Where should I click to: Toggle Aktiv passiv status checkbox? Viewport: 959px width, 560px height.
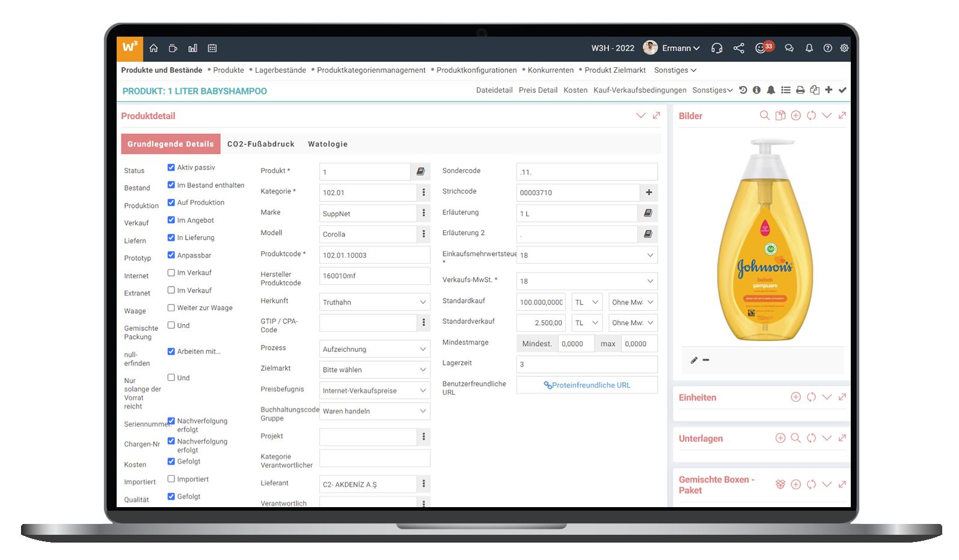click(x=171, y=168)
